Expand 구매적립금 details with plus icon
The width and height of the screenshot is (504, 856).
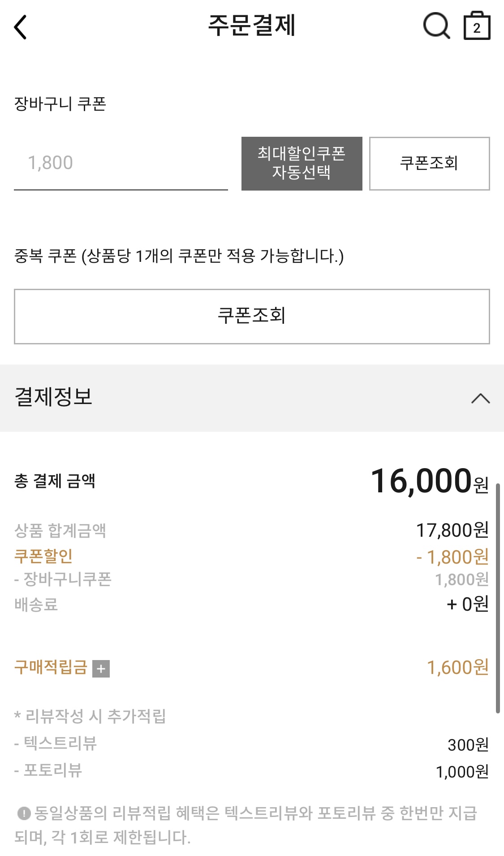[x=101, y=669]
